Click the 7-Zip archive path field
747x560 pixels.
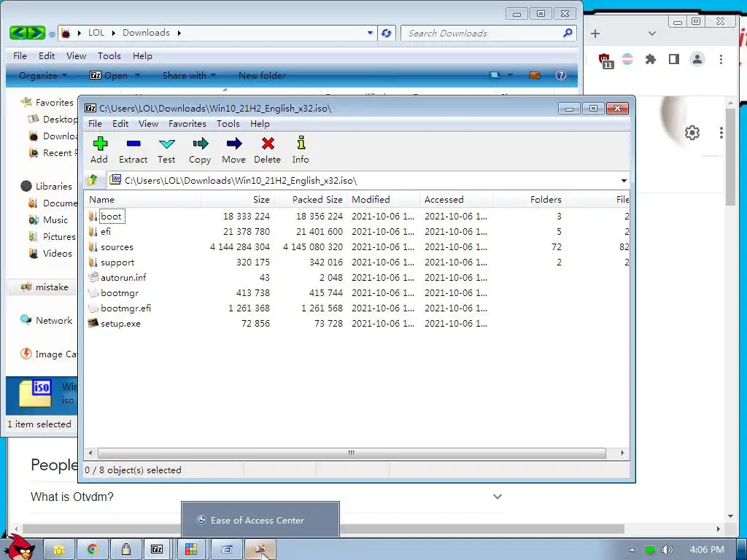click(362, 181)
